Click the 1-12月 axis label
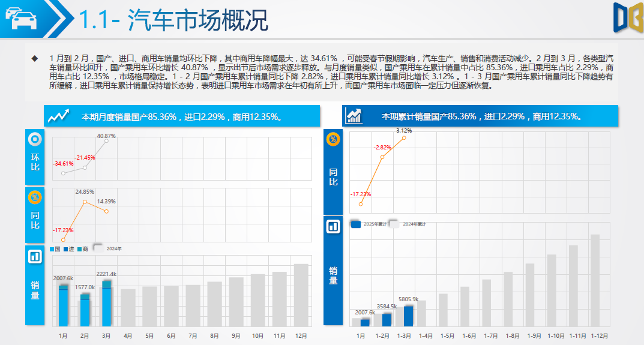This screenshot has width=644, height=345. (599, 336)
